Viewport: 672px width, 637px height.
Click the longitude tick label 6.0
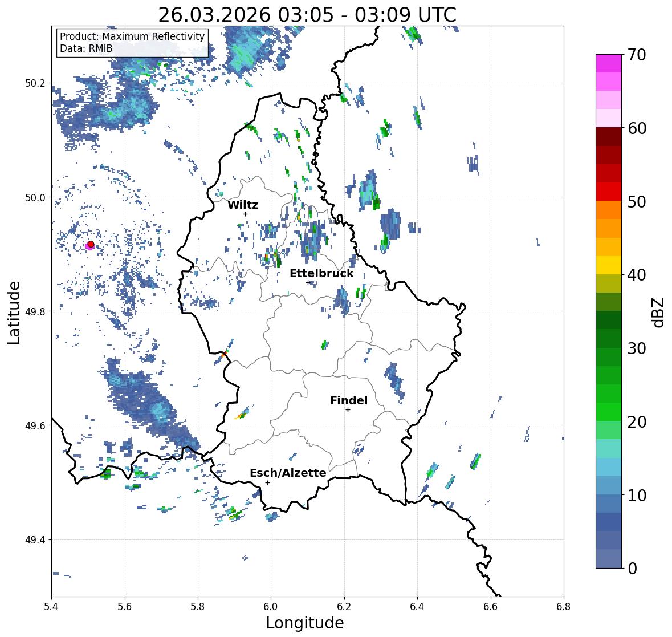[x=271, y=607]
